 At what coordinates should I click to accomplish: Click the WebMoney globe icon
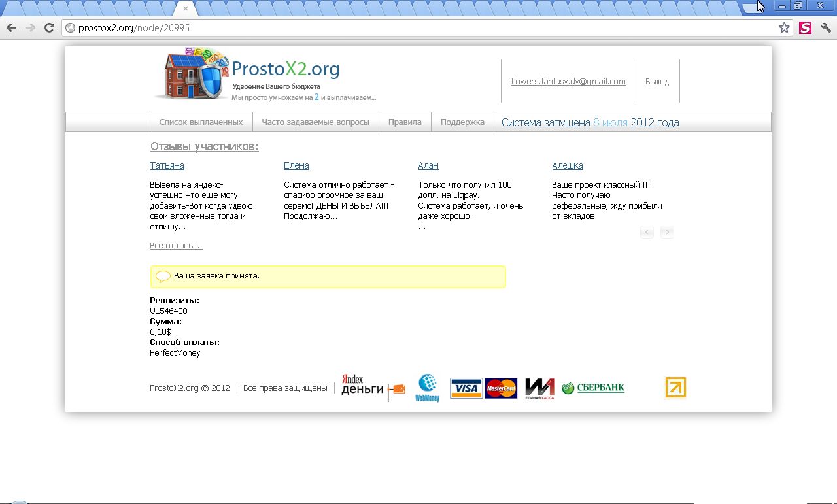coord(428,388)
